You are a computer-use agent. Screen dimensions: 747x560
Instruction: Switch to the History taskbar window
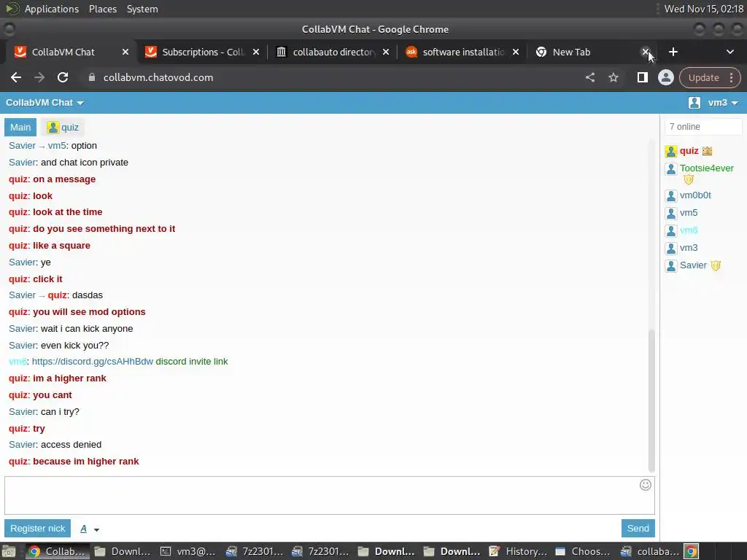tap(519, 551)
